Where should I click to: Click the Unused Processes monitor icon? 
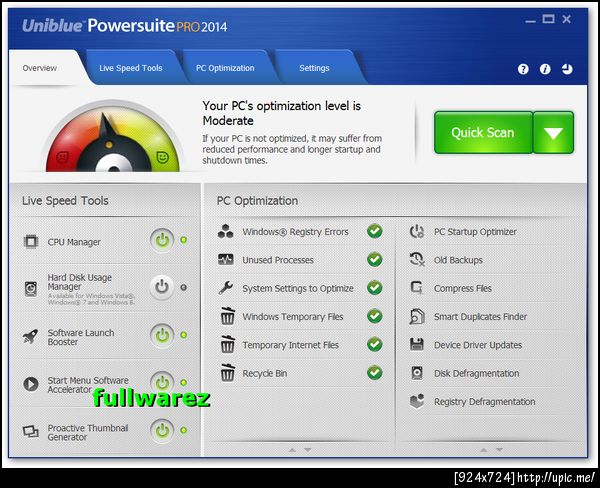(225, 260)
